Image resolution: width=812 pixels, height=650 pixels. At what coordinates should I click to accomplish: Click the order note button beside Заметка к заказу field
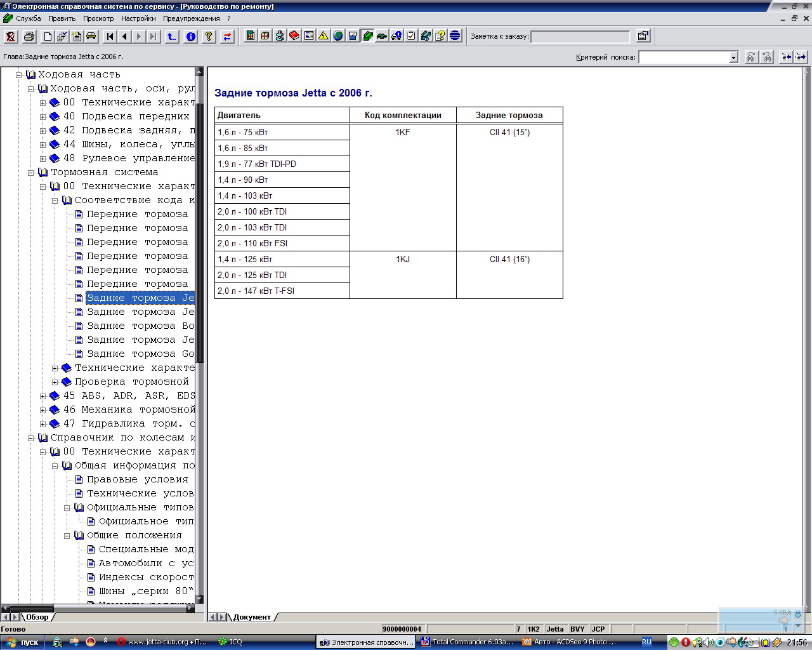[643, 36]
